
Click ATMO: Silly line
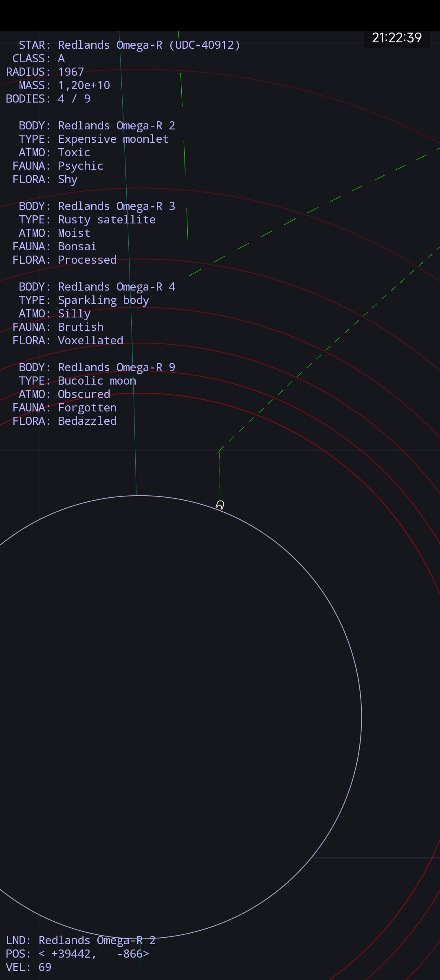point(55,313)
